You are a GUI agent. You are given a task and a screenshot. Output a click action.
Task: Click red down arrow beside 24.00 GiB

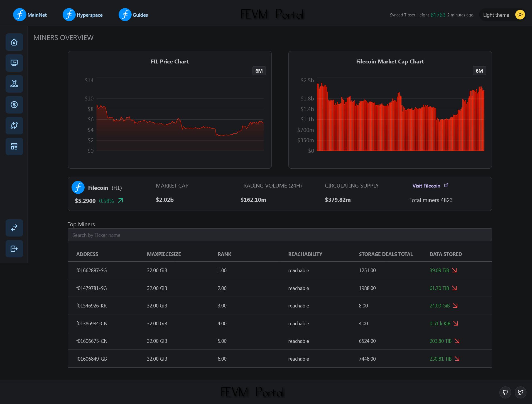point(455,306)
